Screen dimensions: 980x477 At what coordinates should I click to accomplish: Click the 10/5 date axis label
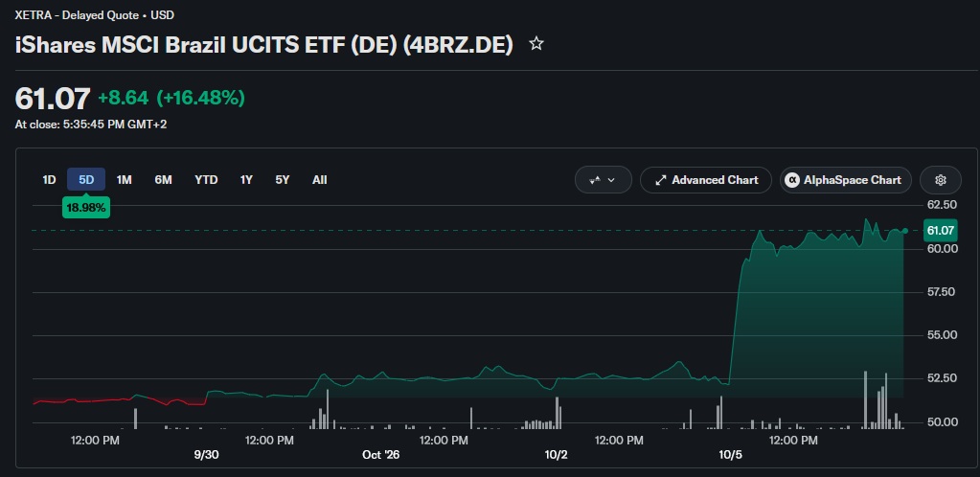pyautogui.click(x=730, y=455)
